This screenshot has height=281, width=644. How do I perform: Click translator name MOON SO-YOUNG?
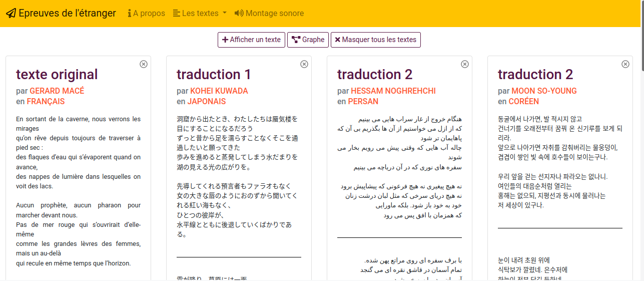[544, 91]
